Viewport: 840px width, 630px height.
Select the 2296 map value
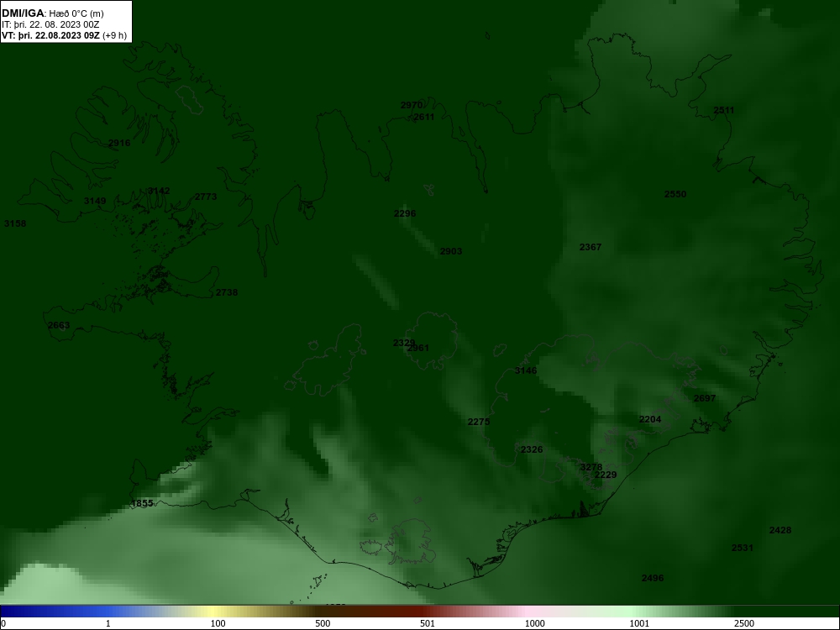point(405,213)
